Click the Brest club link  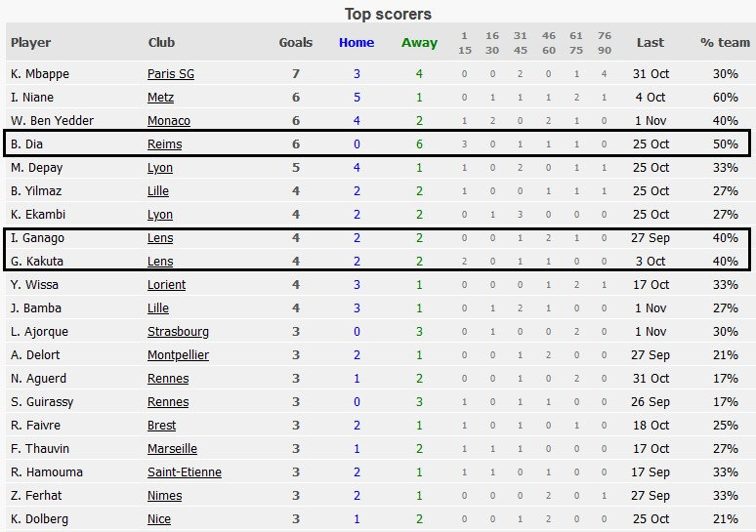[x=162, y=426]
